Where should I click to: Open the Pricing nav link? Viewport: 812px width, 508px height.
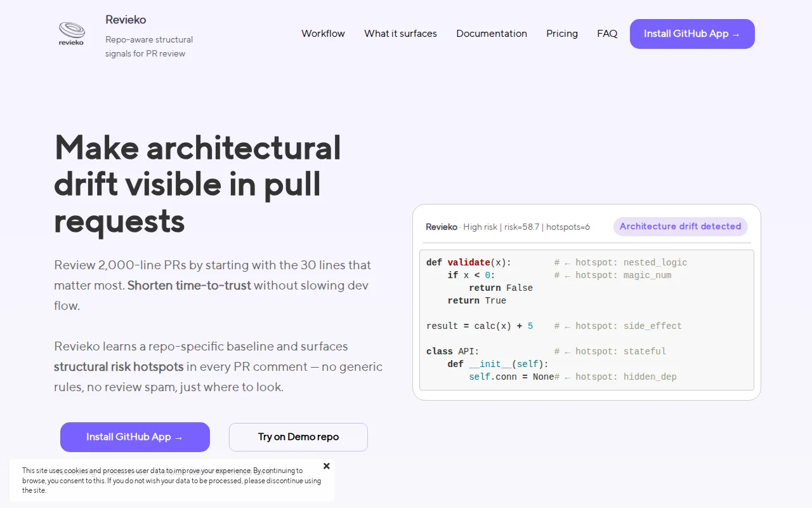(562, 34)
